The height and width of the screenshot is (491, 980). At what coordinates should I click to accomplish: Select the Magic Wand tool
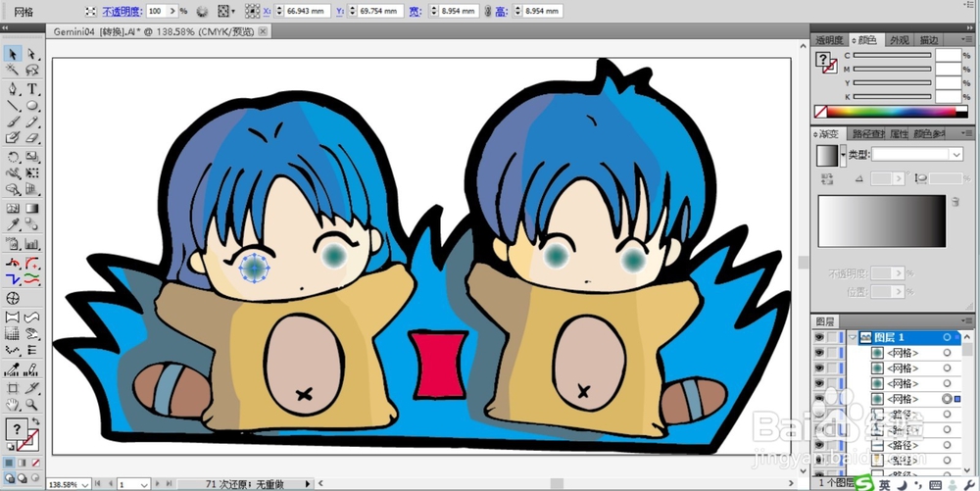pos(13,70)
